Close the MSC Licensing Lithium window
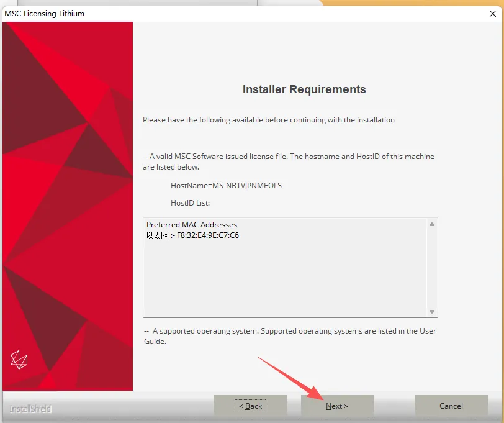This screenshot has height=423, width=504. (x=492, y=14)
